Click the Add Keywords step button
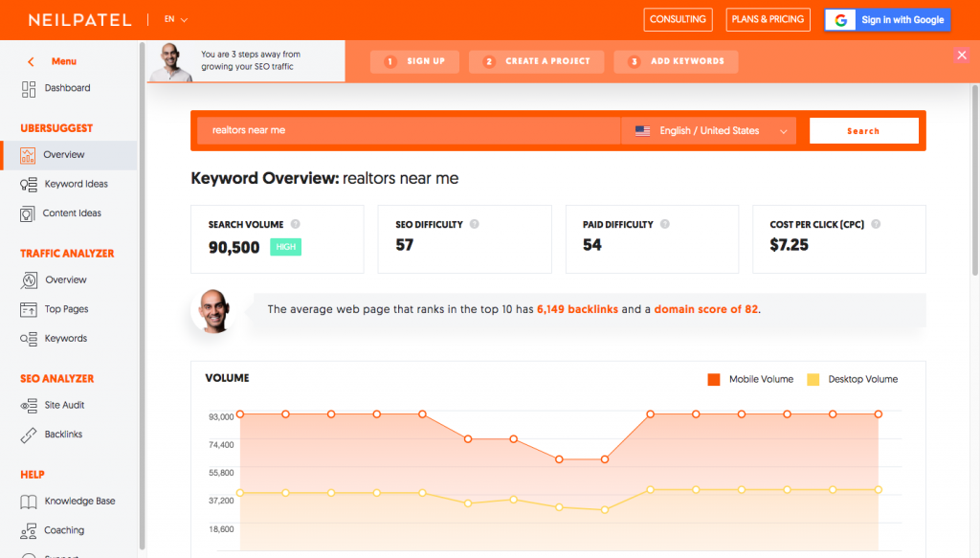 676,61
